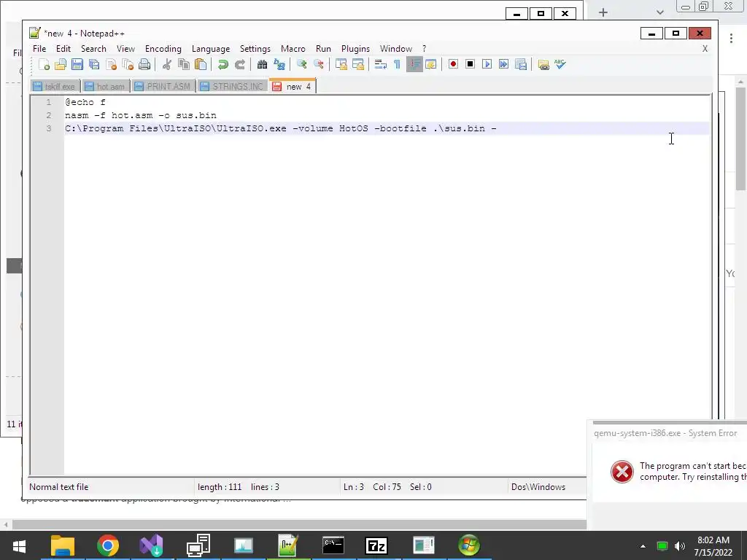The height and width of the screenshot is (560, 747).
Task: Select the new 4 tab
Action: [x=292, y=86]
